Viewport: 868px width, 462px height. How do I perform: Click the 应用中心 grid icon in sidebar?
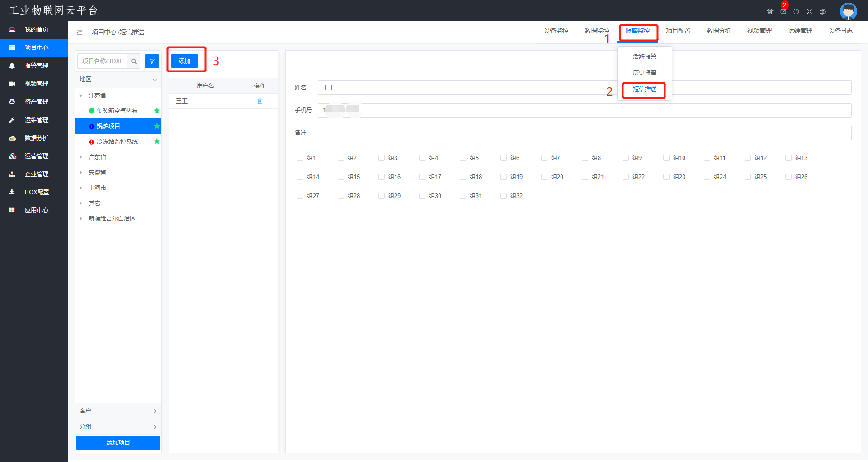(x=12, y=210)
